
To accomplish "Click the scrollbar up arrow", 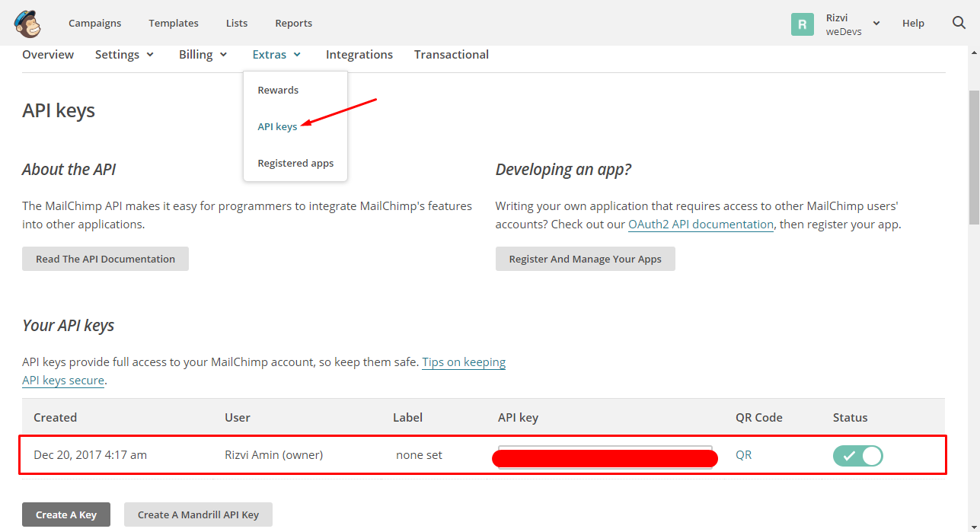I will pos(974,51).
